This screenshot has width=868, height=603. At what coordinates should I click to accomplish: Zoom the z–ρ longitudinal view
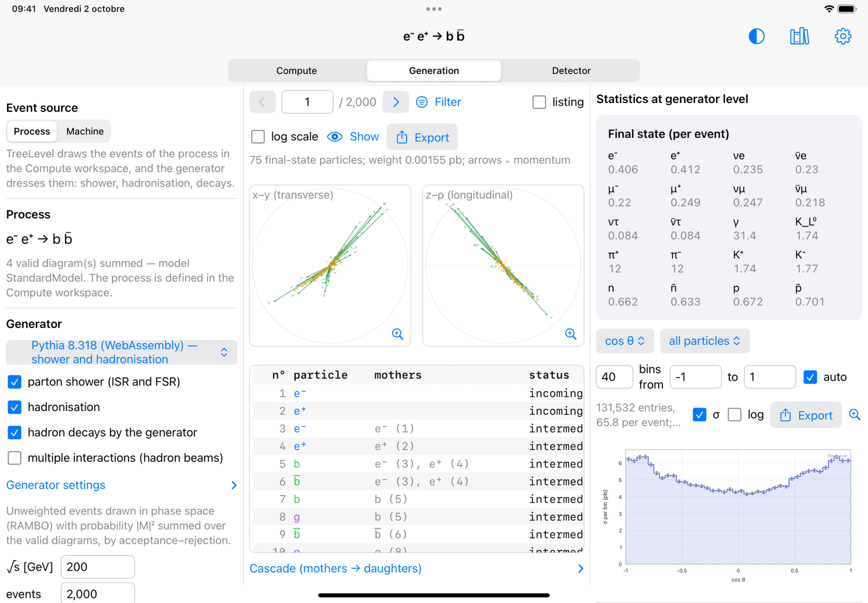571,334
